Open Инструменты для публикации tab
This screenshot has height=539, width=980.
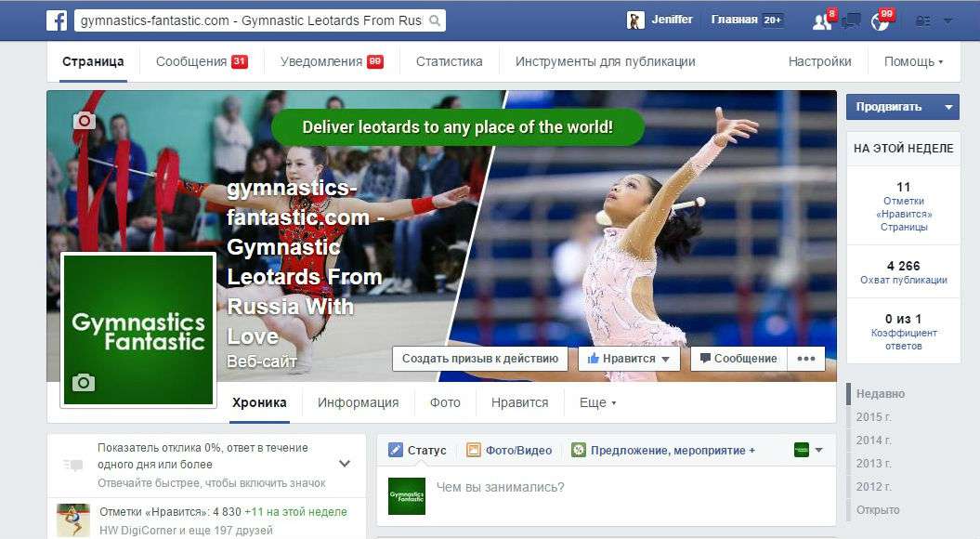(x=605, y=61)
